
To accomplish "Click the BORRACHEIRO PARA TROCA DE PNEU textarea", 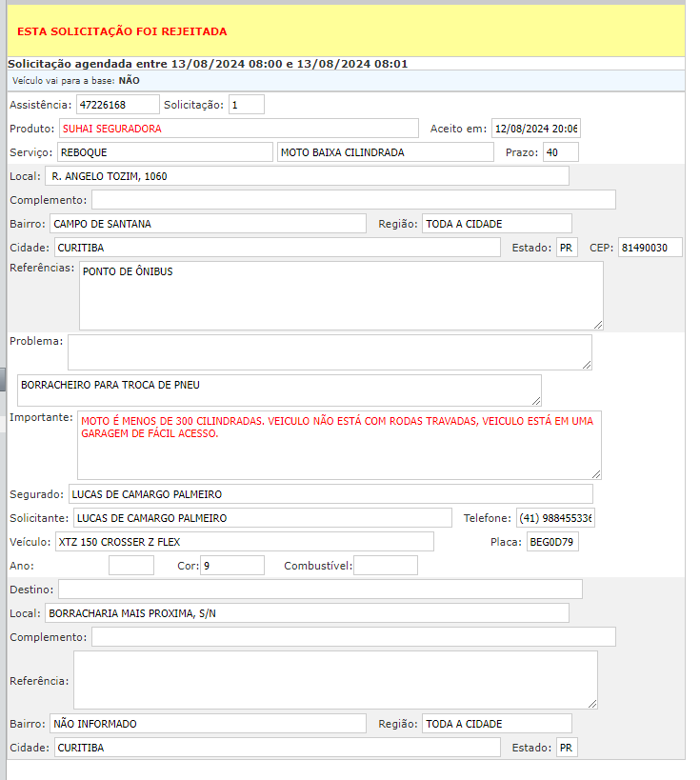I will click(279, 390).
